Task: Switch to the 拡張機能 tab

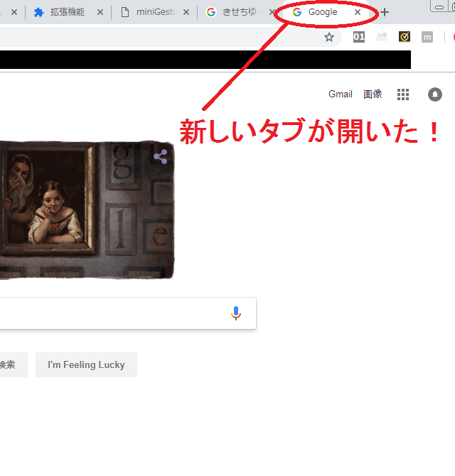Action: [66, 12]
